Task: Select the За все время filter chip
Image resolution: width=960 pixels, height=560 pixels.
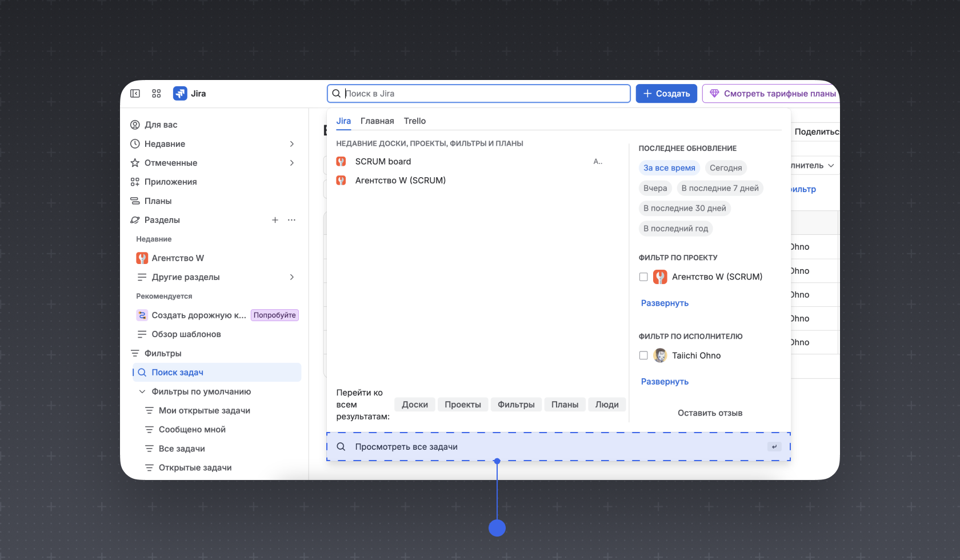Action: [x=669, y=168]
